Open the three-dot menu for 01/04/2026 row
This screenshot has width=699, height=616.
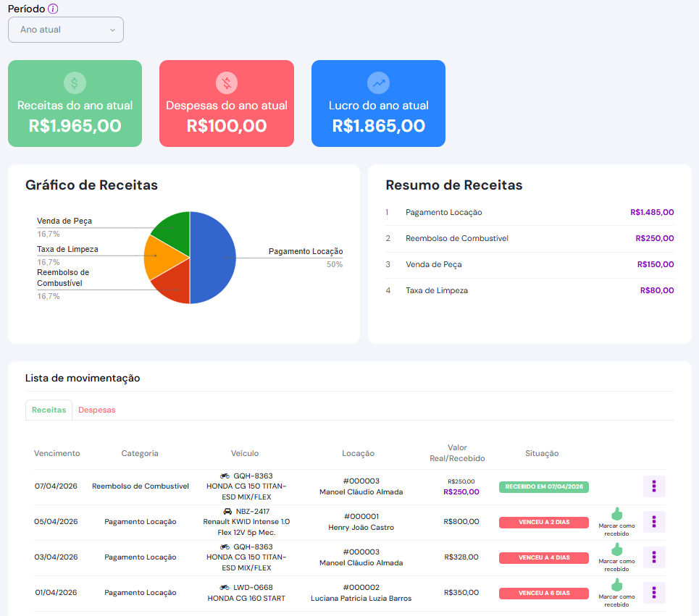coord(654,593)
